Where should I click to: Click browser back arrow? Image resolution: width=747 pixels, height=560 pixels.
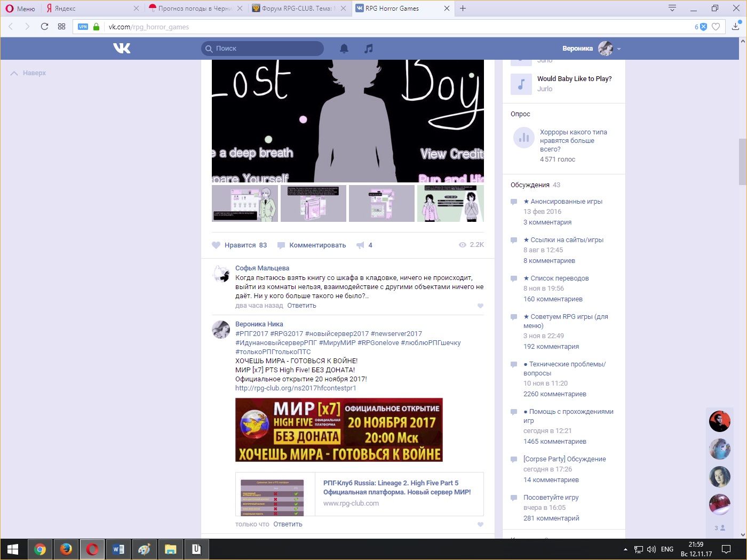pos(11,26)
